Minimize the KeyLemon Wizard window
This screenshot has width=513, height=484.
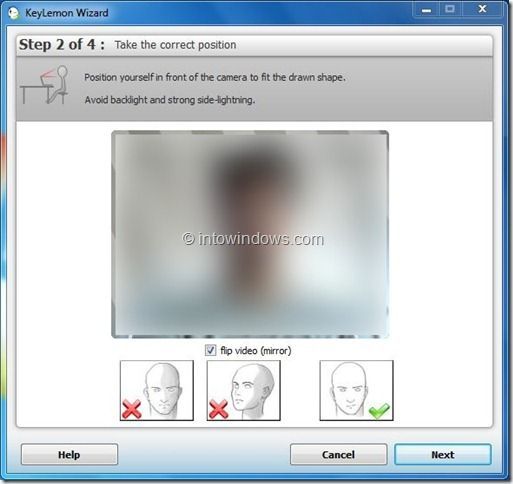click(426, 10)
